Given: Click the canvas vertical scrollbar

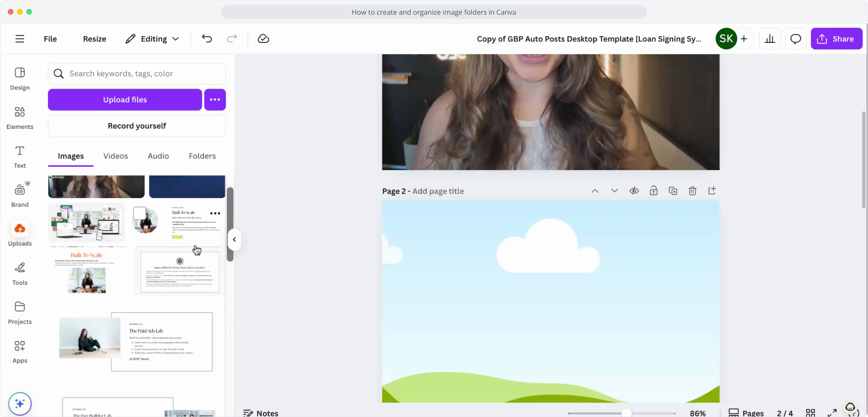Looking at the screenshot, I should coord(864,160).
